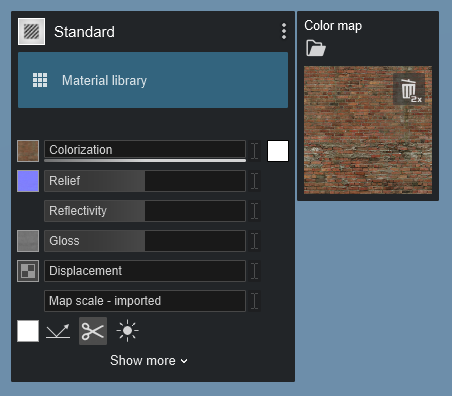Click the Standard material title text
452x396 pixels.
pyautogui.click(x=84, y=32)
